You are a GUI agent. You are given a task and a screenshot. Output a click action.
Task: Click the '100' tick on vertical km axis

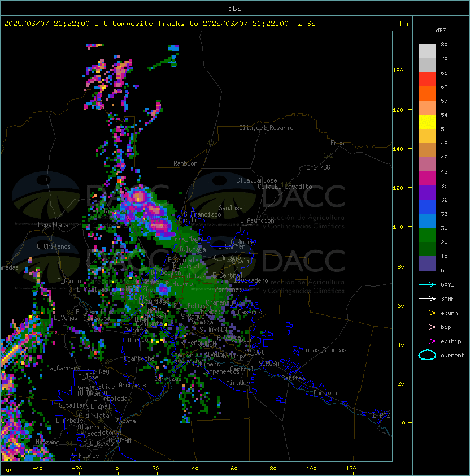398,227
